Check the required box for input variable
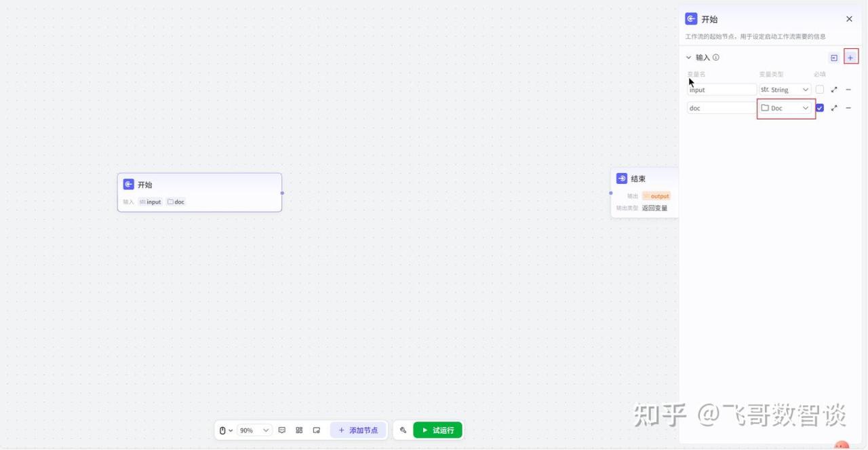Viewport: 868px width, 450px height. point(820,90)
